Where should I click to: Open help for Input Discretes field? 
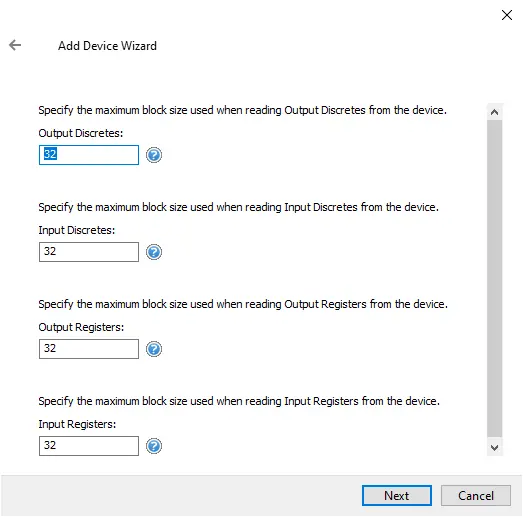point(154,252)
